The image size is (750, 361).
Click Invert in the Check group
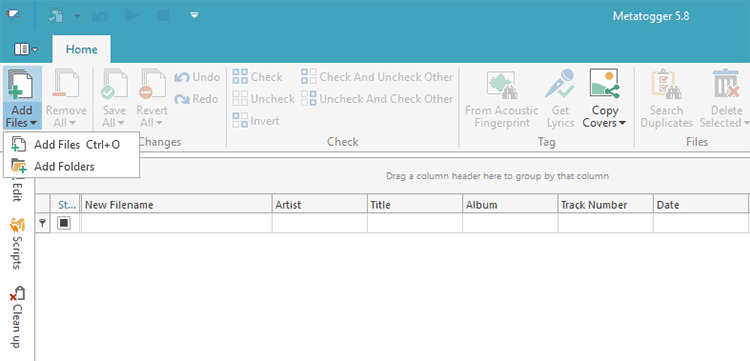point(256,120)
